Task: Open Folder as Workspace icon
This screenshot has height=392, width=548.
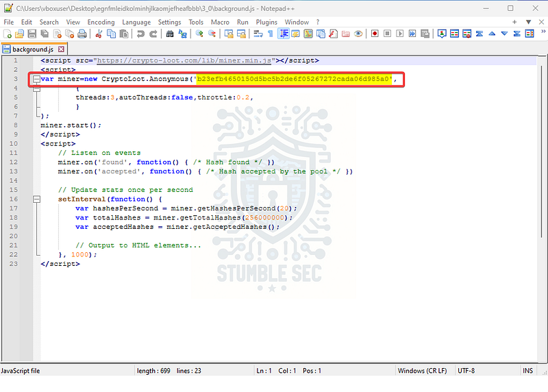Action: click(346, 34)
